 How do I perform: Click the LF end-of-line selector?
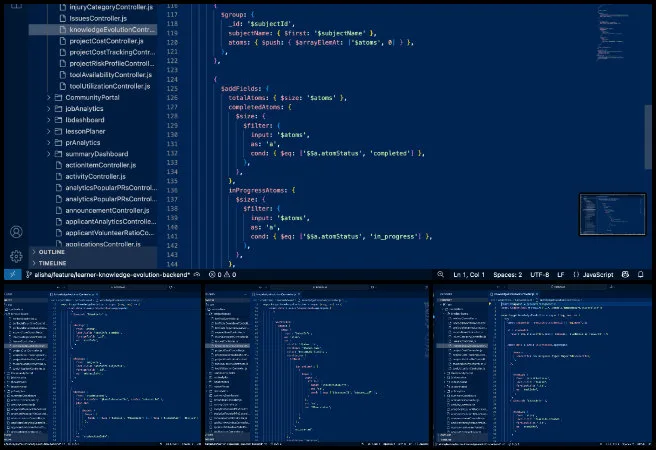click(562, 274)
